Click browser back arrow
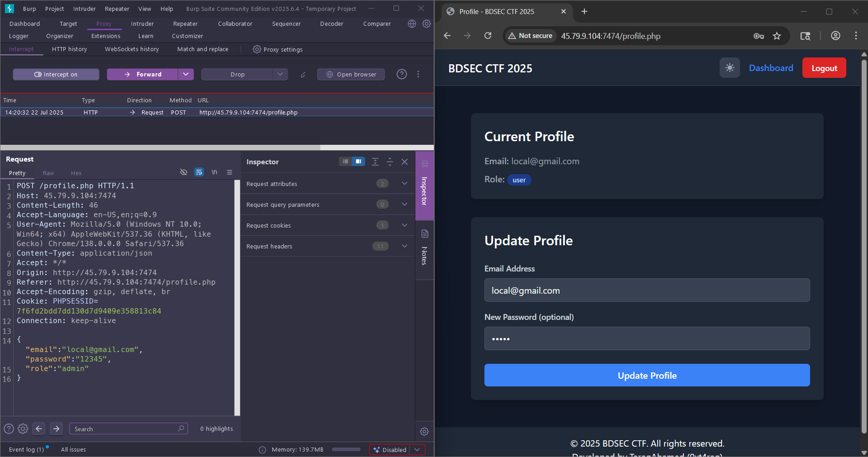The width and height of the screenshot is (868, 457). click(447, 36)
